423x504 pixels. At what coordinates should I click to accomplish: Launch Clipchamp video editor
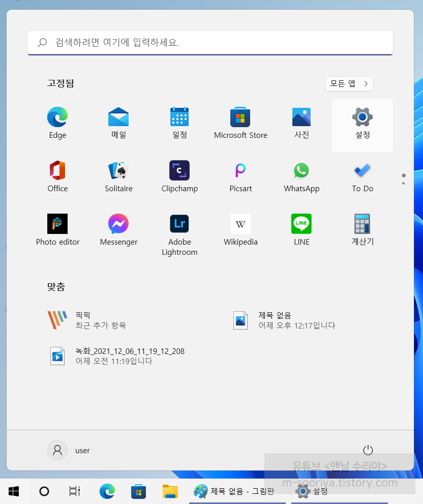click(x=179, y=176)
